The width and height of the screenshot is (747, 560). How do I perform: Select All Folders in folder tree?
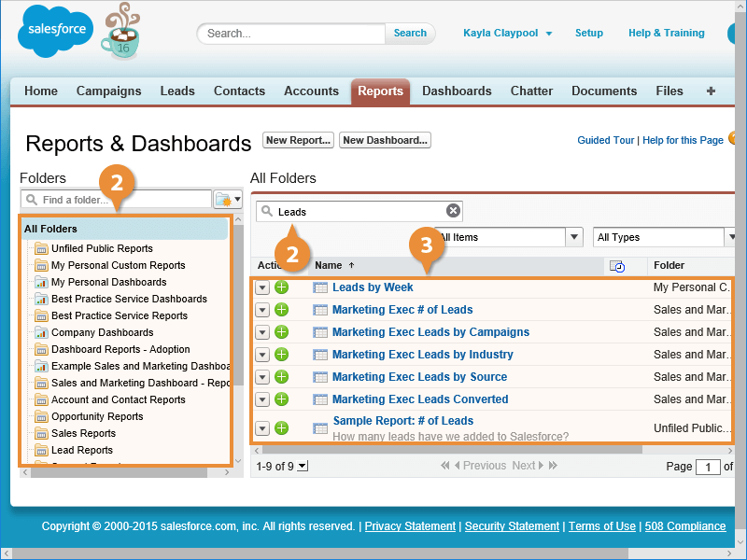pos(125,229)
